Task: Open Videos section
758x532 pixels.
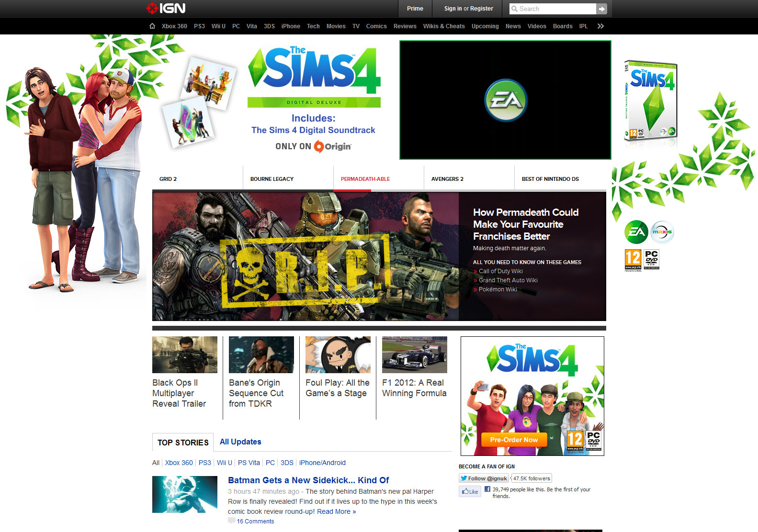Action: click(x=537, y=26)
